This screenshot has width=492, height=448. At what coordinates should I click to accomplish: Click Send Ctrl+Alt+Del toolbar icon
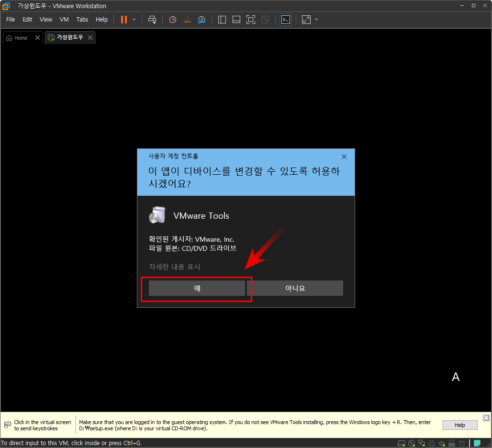tap(152, 20)
